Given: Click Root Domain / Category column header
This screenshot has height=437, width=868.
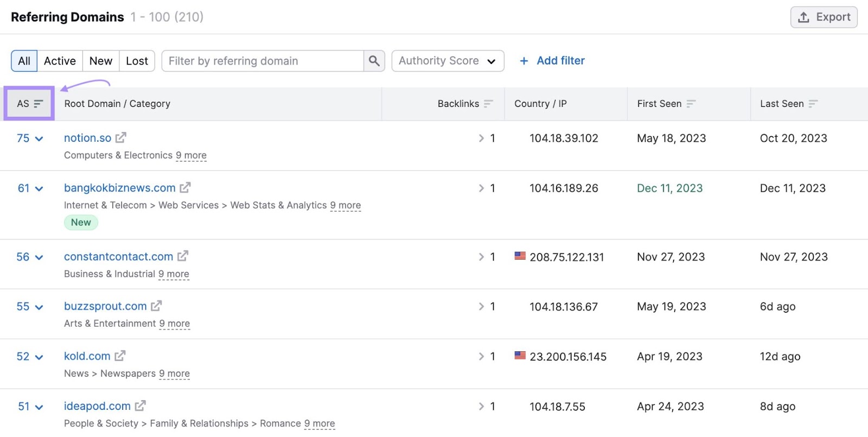Looking at the screenshot, I should coord(117,104).
